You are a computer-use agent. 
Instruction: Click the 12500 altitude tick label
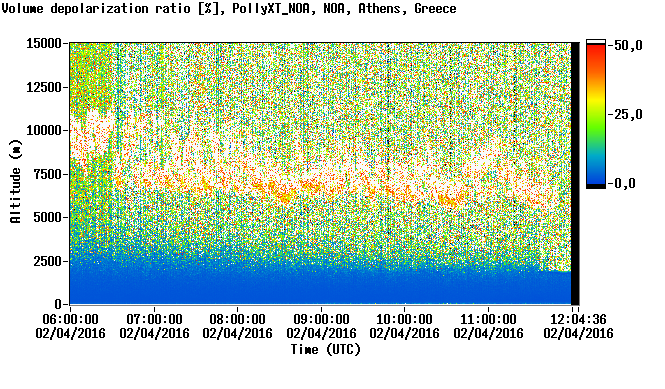pos(44,87)
